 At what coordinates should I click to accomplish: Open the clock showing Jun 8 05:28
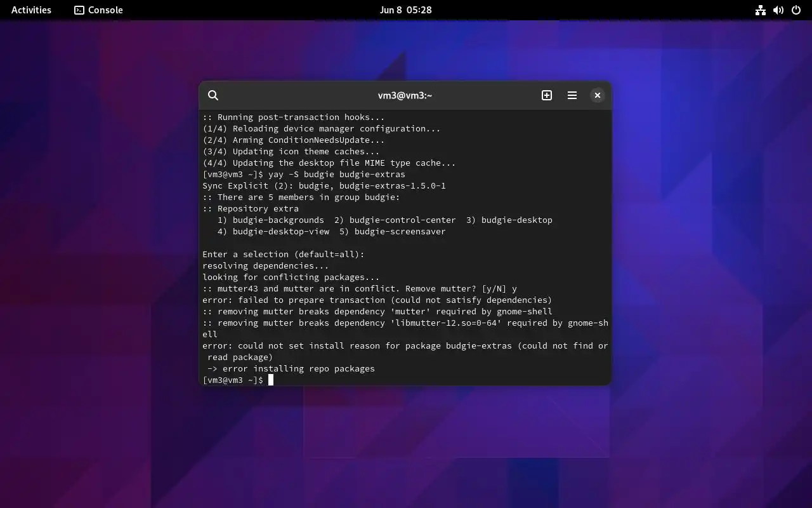(406, 10)
